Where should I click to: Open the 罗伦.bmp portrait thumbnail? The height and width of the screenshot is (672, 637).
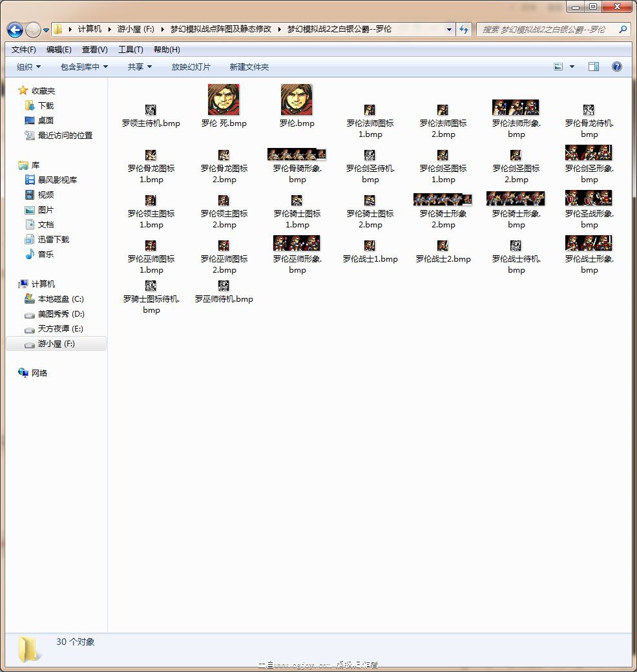[x=297, y=100]
